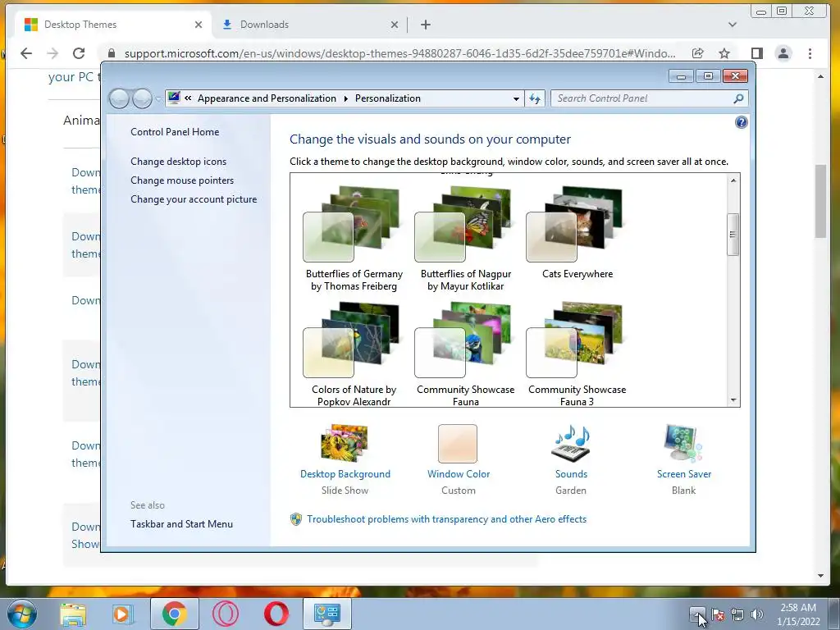Click theme list scroll down arrow
Image resolution: width=840 pixels, height=630 pixels.
point(733,400)
